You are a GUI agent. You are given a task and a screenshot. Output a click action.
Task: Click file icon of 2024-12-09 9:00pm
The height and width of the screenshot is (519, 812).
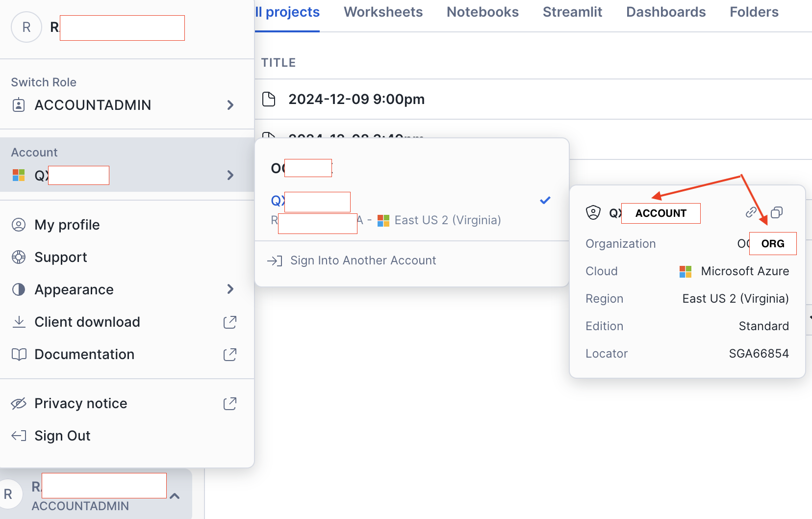(269, 99)
